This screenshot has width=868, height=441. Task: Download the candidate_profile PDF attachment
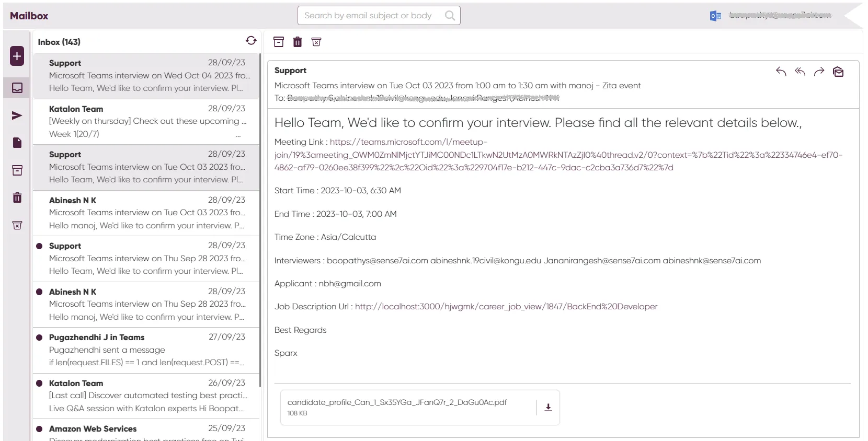click(548, 408)
